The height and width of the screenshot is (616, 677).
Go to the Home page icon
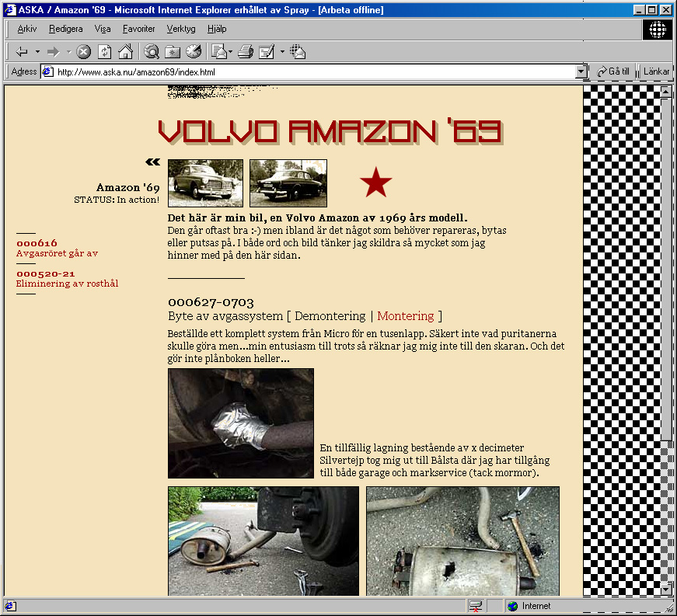click(124, 52)
